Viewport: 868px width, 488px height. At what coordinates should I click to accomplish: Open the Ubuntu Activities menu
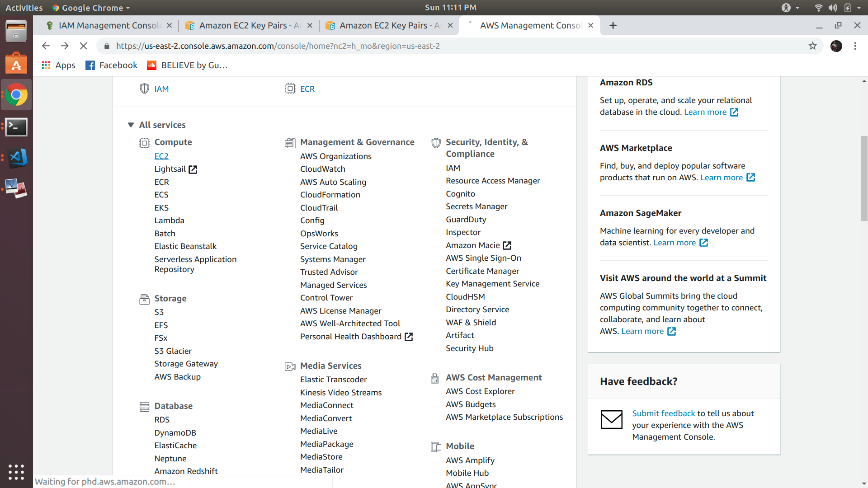pyautogui.click(x=24, y=7)
